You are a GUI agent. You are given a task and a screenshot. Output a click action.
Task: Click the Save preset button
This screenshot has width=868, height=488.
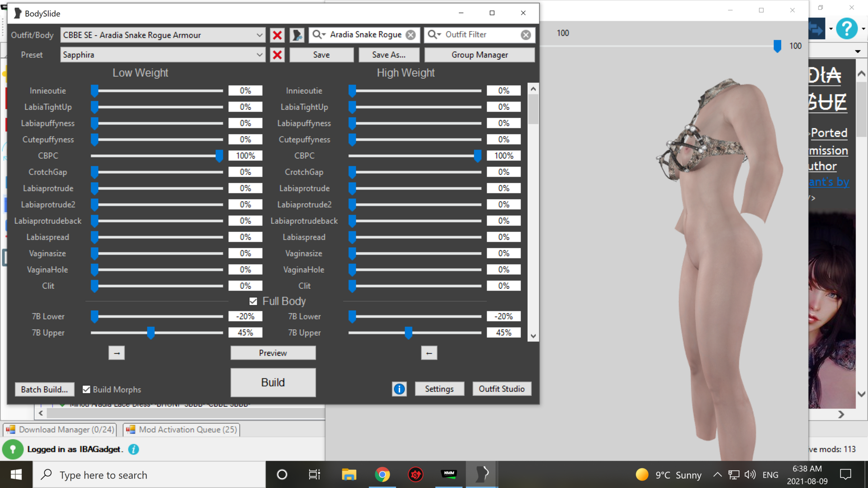click(x=321, y=55)
